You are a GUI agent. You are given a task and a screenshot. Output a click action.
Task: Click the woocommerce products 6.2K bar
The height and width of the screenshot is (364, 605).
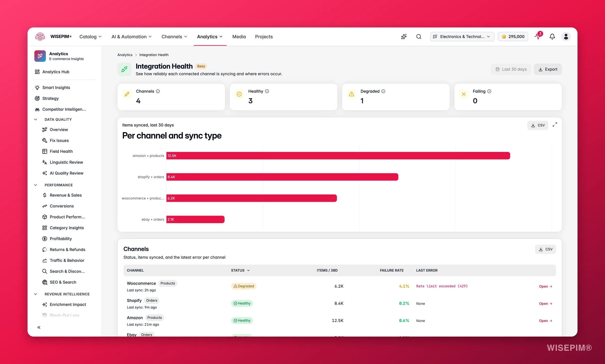252,198
